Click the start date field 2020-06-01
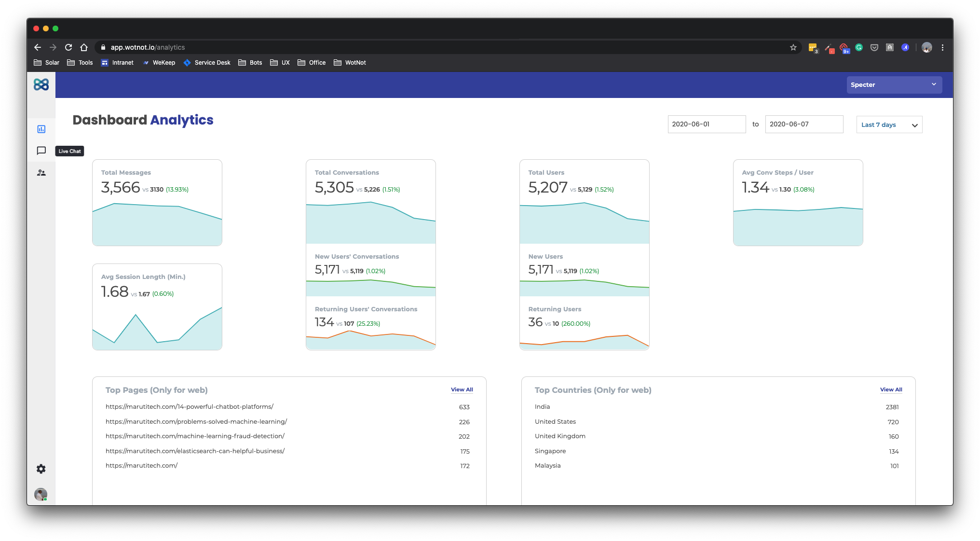 click(706, 125)
